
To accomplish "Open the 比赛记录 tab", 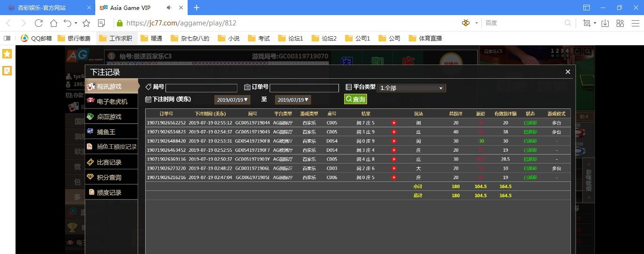I will pyautogui.click(x=112, y=162).
